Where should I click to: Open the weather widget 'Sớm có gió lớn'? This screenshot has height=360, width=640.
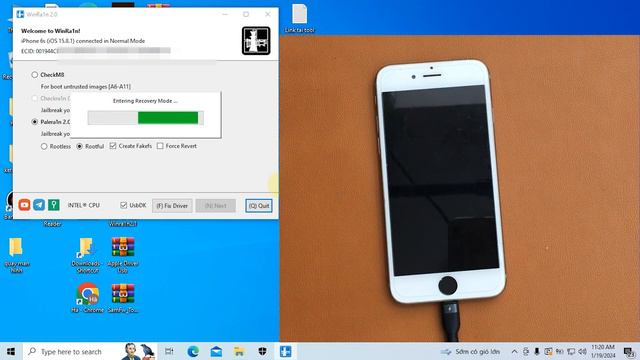click(x=470, y=351)
